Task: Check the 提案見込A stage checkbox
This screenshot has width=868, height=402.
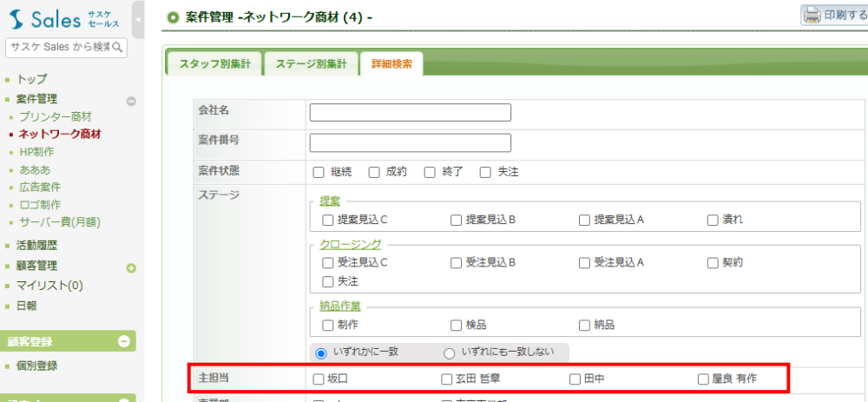Action: pyautogui.click(x=584, y=220)
